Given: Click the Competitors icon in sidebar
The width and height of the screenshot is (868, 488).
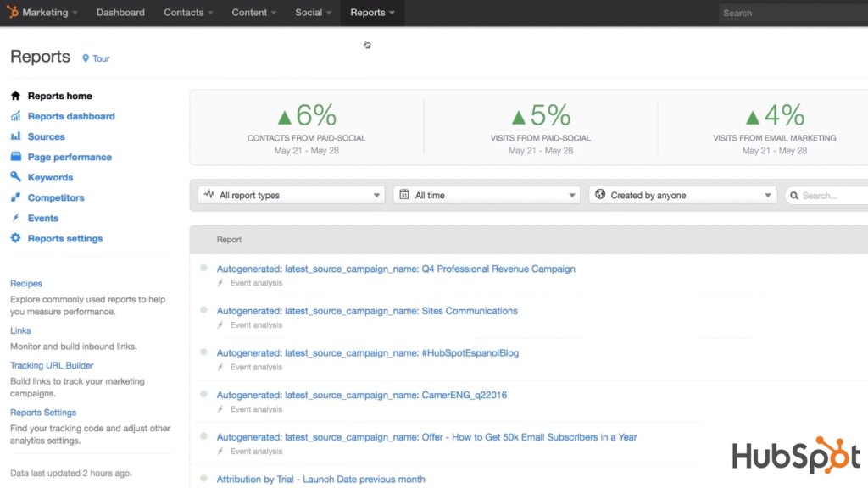Looking at the screenshot, I should (15, 197).
